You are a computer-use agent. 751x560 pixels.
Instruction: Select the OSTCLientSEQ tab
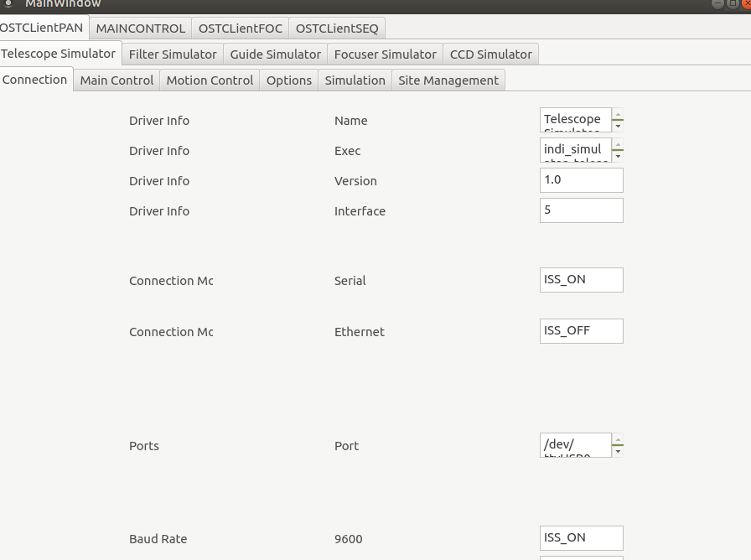point(337,28)
